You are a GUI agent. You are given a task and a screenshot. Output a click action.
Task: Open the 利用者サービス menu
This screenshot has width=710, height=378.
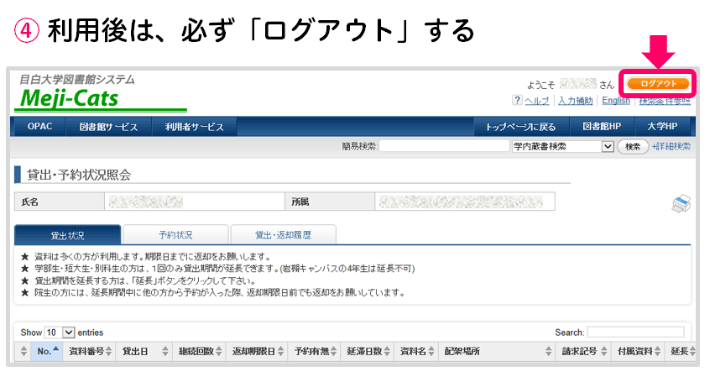click(194, 127)
